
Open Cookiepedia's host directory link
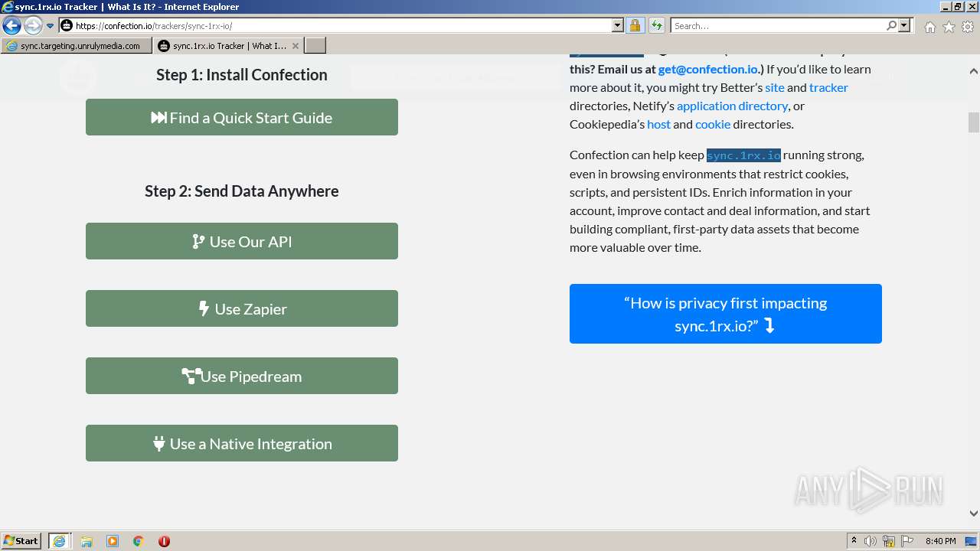coord(658,124)
